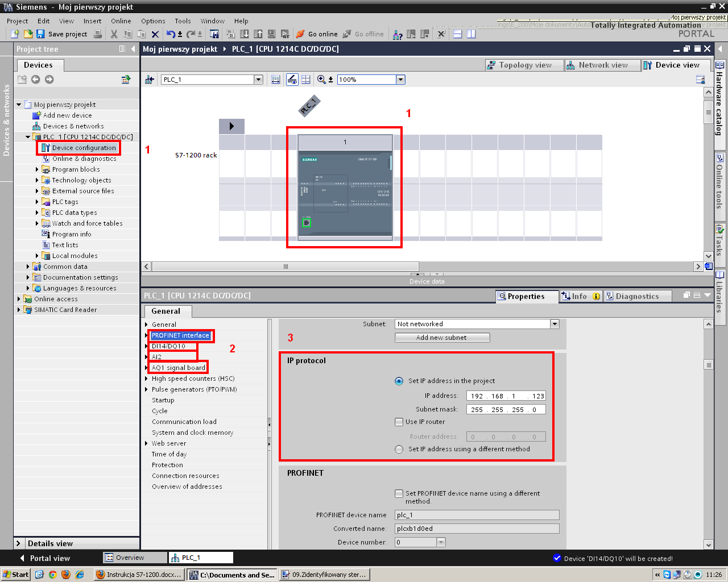Expand the Web server properties node
728x582 pixels.
click(147, 443)
